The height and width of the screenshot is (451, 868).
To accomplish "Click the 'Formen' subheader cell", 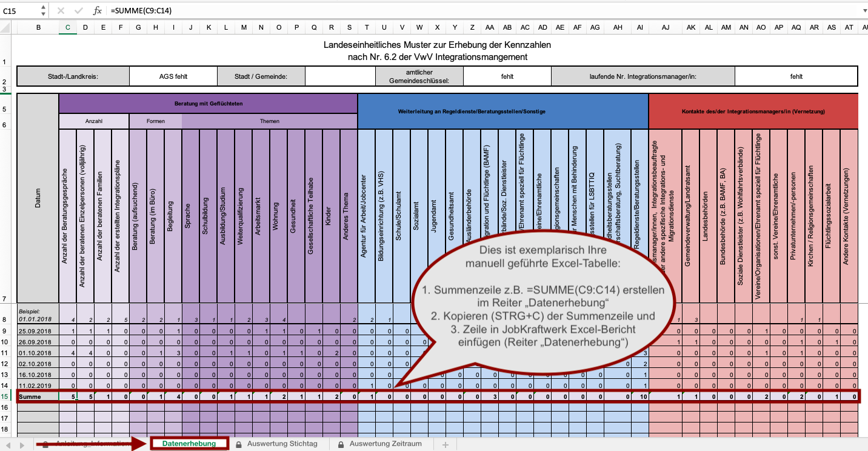I will [156, 121].
